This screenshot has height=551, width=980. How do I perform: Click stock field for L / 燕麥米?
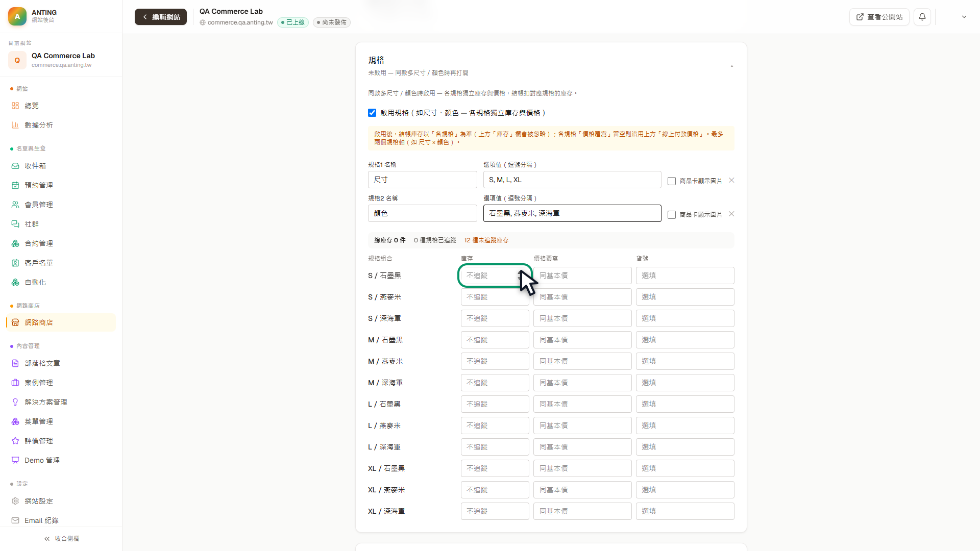[495, 425]
